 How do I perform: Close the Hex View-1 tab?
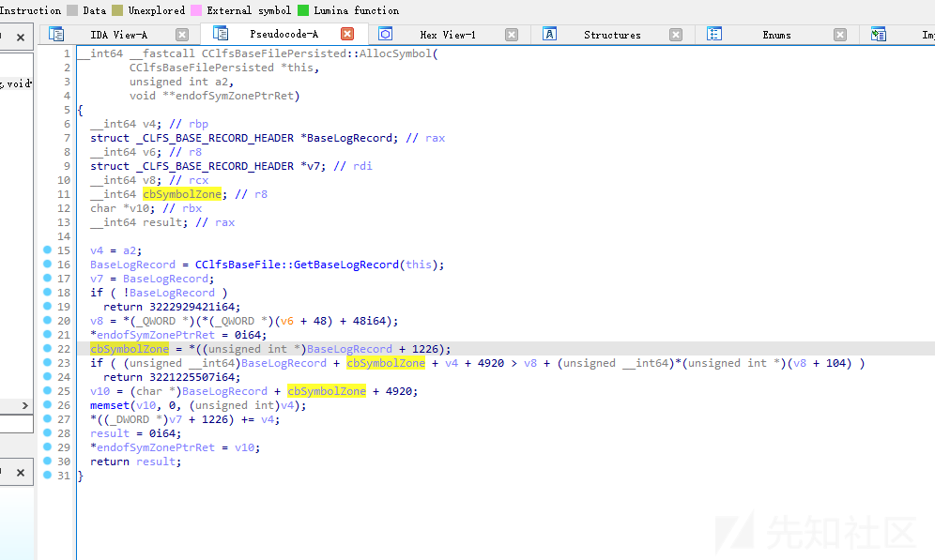pyautogui.click(x=512, y=35)
